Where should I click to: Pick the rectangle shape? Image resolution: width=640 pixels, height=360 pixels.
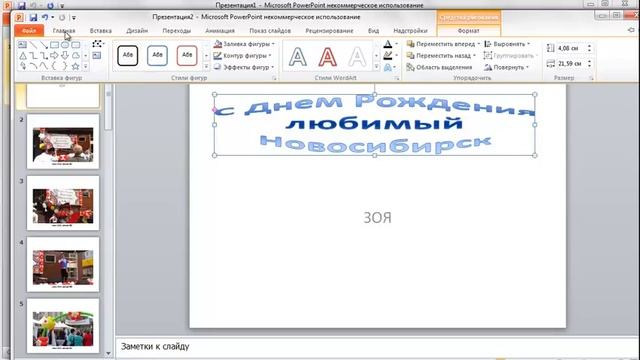click(x=55, y=44)
